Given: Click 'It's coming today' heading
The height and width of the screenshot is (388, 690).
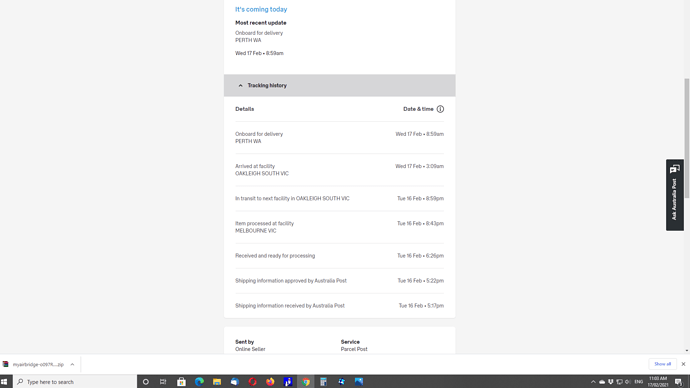Looking at the screenshot, I should click(x=261, y=9).
